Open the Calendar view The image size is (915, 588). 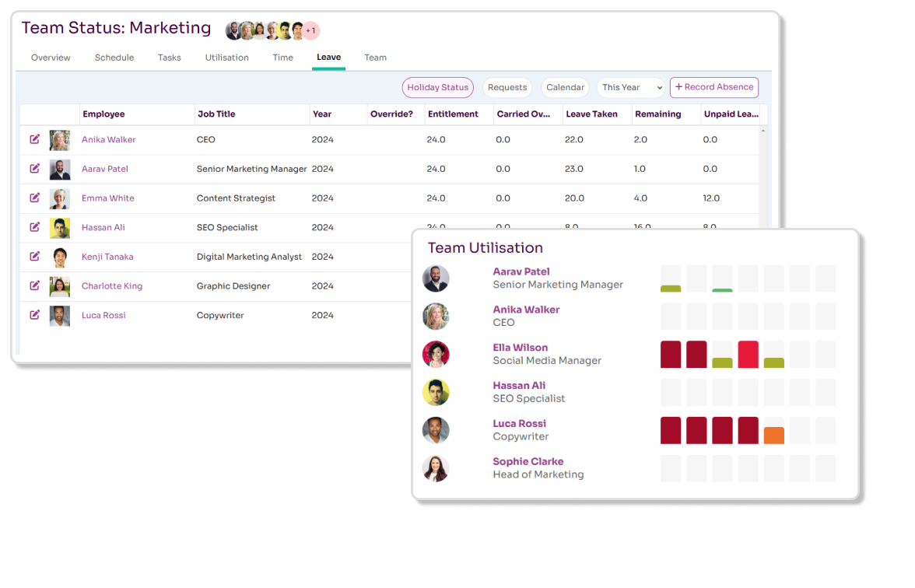(565, 87)
